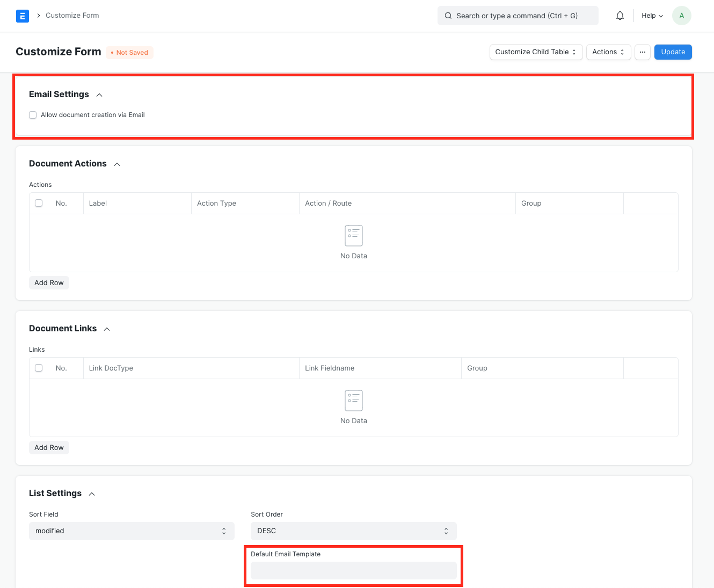Click the Update button
The image size is (714, 588).
[673, 52]
